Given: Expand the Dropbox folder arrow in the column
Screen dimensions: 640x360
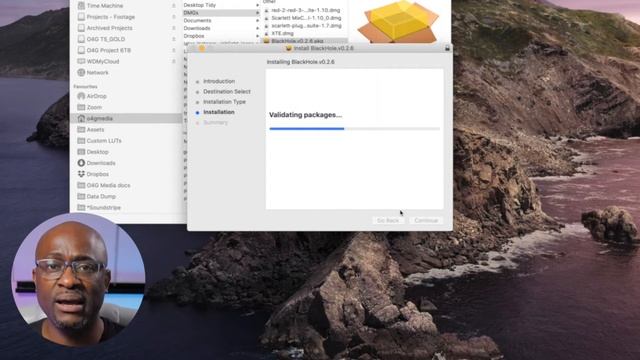Looking at the screenshot, I should (257, 36).
